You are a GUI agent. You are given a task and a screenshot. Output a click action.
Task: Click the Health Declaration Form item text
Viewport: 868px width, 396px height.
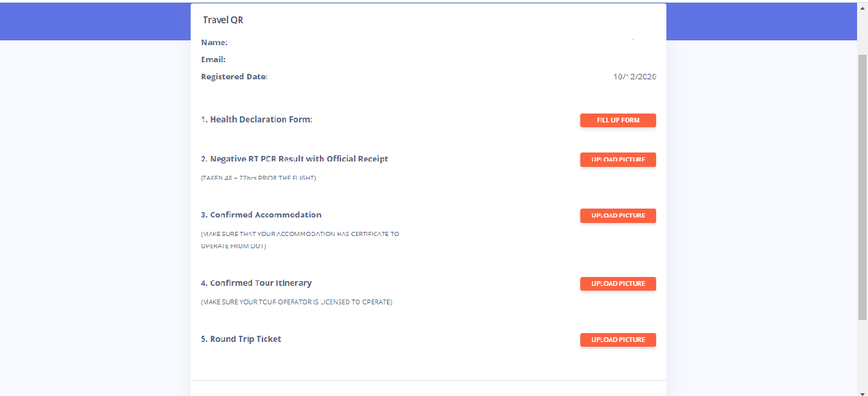[256, 120]
